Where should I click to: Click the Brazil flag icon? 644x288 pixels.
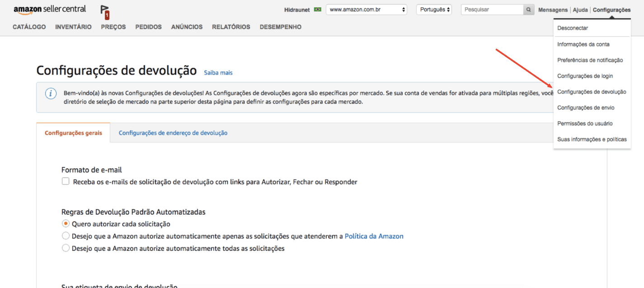(317, 9)
